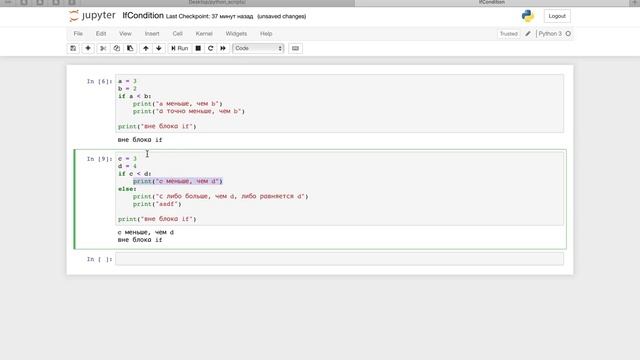Click the highlighted print line in cell 9
The image size is (640, 360).
[x=178, y=181]
